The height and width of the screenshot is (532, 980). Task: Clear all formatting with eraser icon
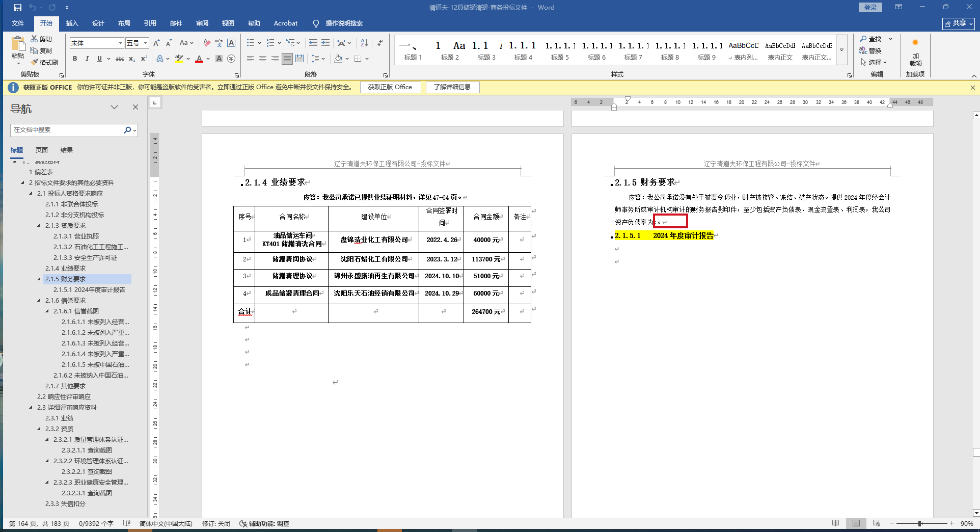tap(207, 43)
